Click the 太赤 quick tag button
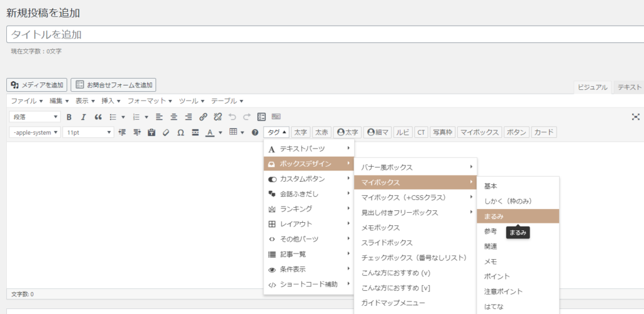Screen dimensions: 644x314 coord(322,132)
